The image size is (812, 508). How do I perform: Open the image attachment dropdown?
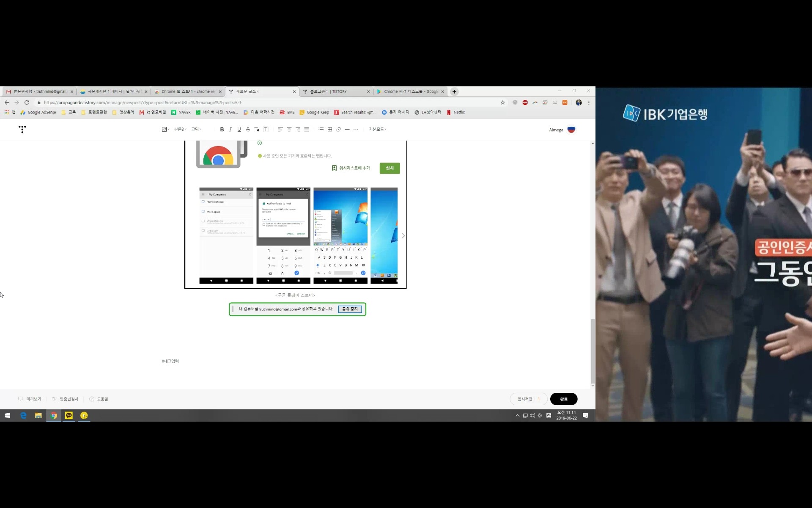[165, 130]
